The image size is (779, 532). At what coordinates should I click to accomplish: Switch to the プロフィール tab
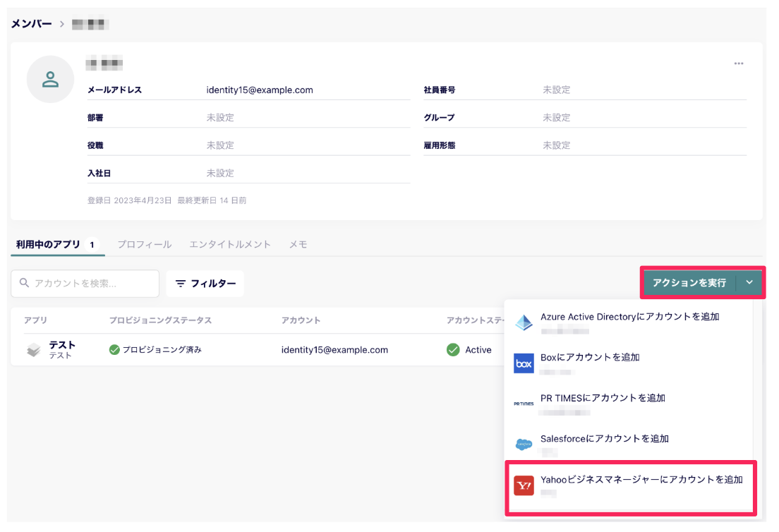[145, 244]
